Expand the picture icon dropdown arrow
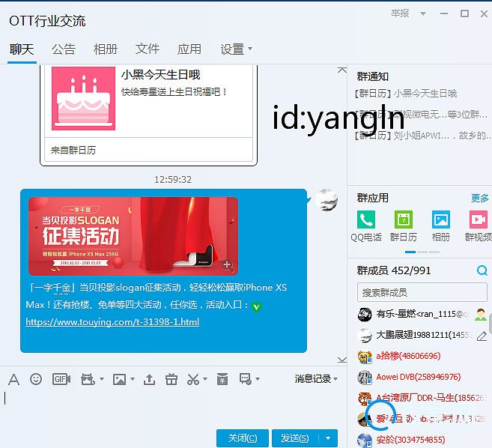Screen dimensions: 492x448 click(x=133, y=379)
